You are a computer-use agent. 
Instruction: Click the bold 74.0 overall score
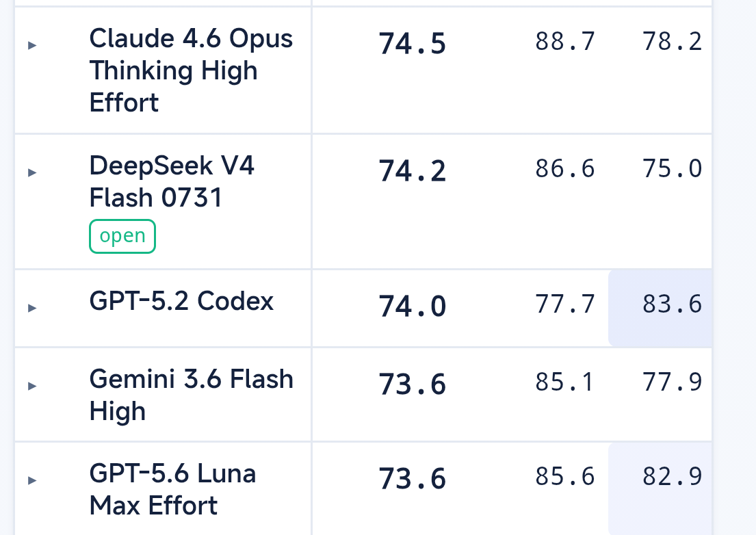413,306
